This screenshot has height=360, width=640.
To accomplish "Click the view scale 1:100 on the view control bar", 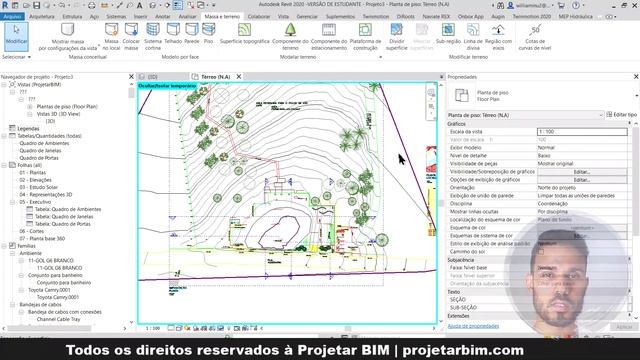I will [x=153, y=328].
